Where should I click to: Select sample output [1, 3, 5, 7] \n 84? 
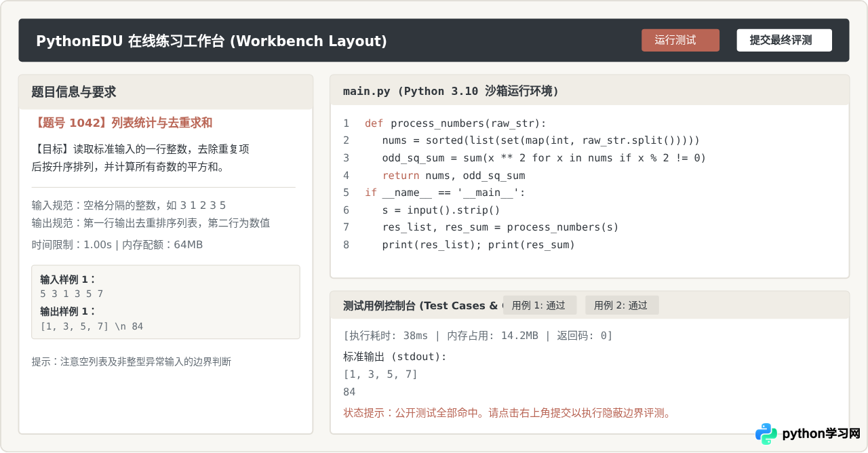pos(92,326)
